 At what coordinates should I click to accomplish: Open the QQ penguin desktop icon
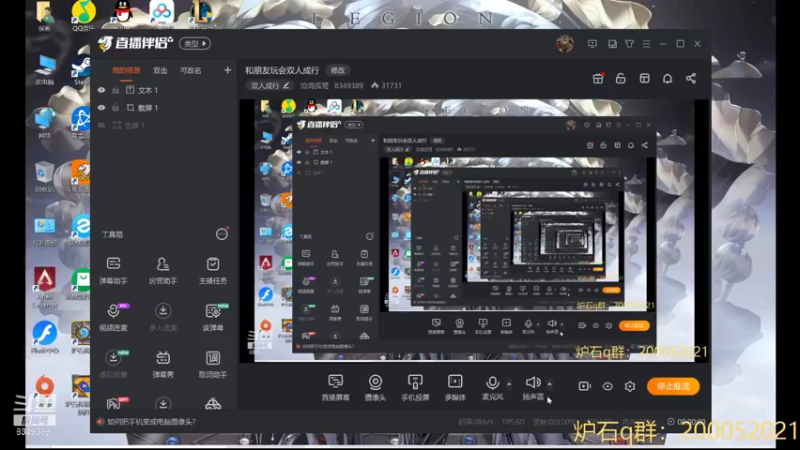click(122, 12)
